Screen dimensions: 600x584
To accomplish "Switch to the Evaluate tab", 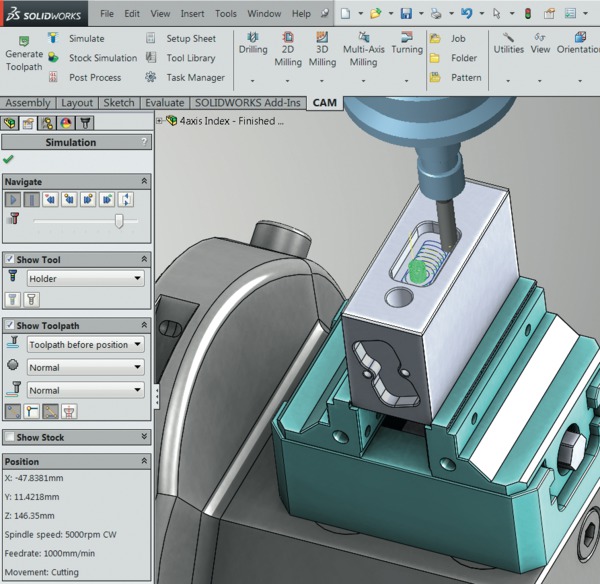I will coord(163,102).
